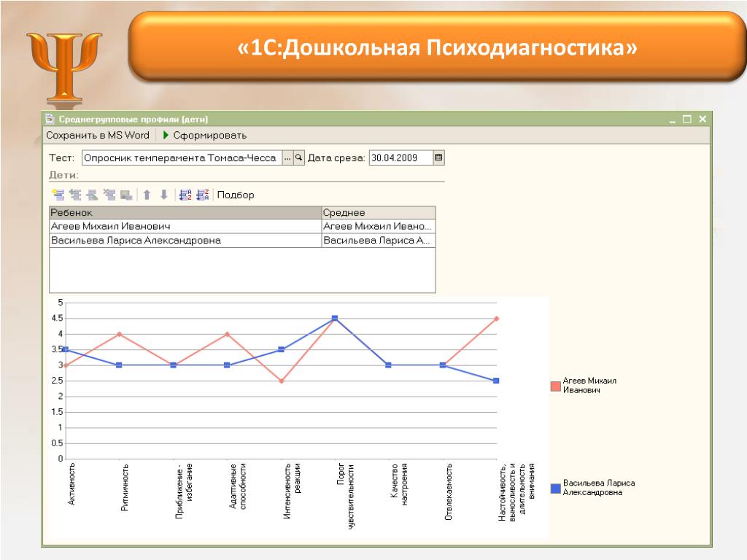747x560 pixels.
Task: Click red data point at Адаптивные способности
Action: pyautogui.click(x=228, y=334)
